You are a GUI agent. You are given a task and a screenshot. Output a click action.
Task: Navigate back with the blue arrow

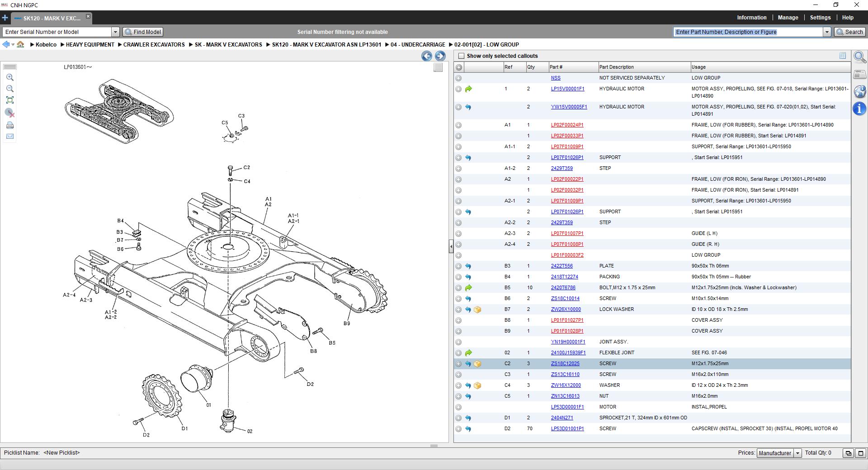coord(5,44)
